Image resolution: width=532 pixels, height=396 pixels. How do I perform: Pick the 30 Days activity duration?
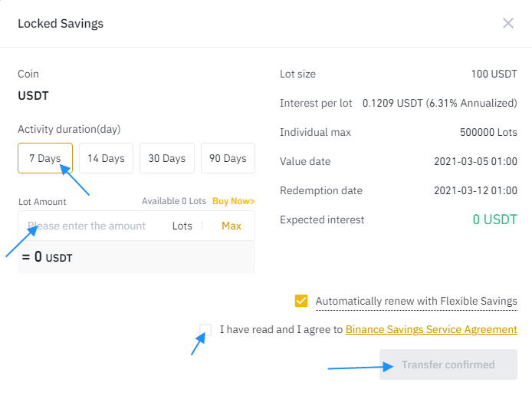(x=167, y=159)
